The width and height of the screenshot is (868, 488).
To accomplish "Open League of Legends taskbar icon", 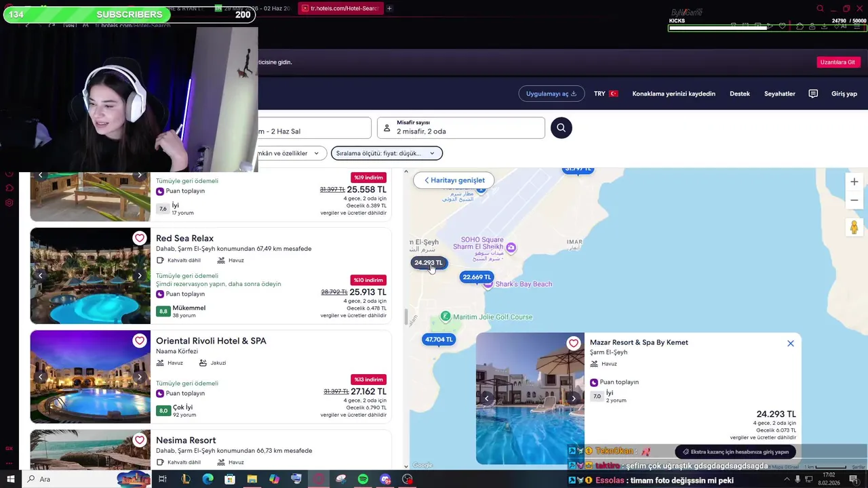I will (x=185, y=479).
